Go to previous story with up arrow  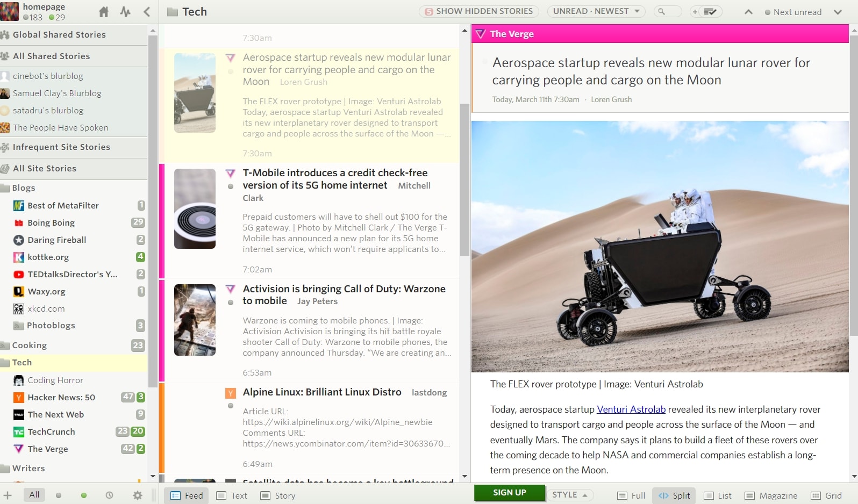coord(748,12)
